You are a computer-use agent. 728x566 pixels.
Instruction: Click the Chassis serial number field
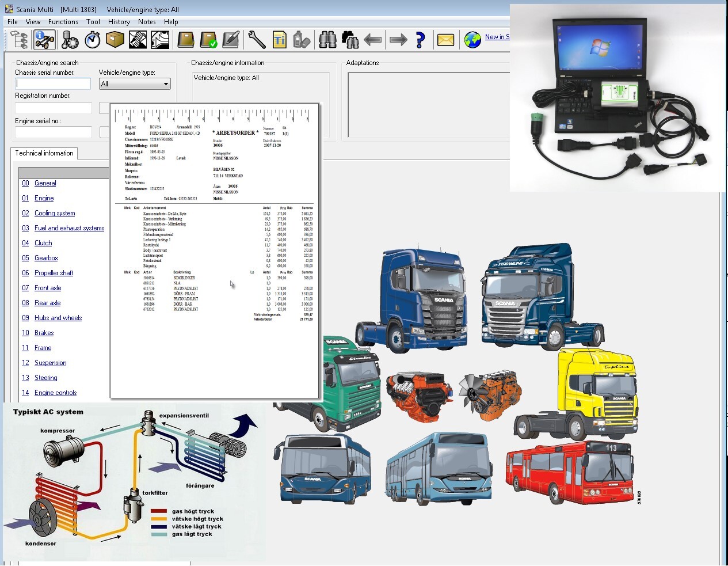click(x=53, y=83)
